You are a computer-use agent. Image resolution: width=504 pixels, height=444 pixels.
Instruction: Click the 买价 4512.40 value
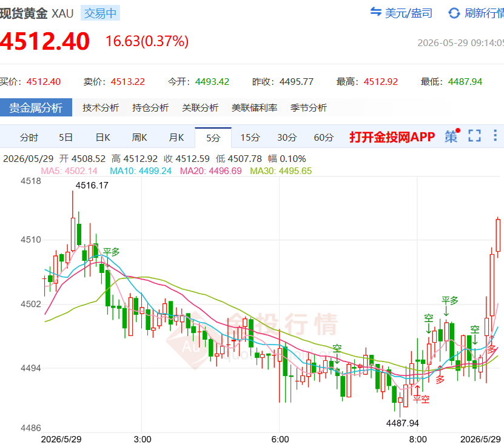point(44,82)
